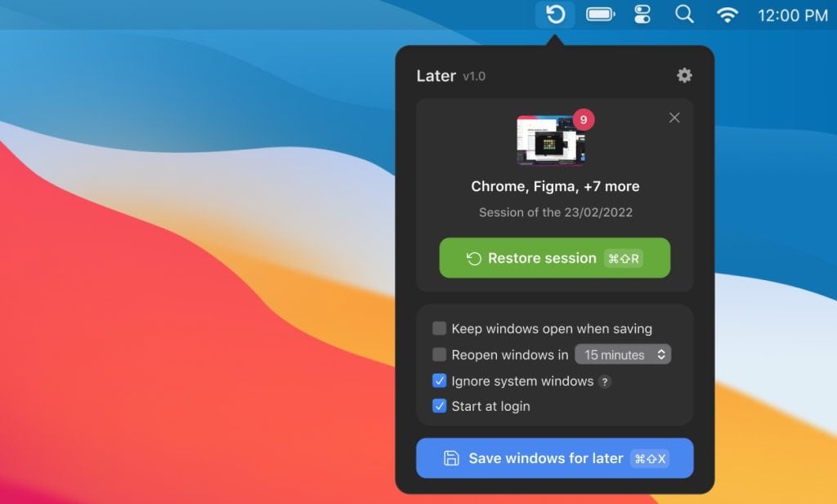Click the "Chrome, Figma, +7 more" title
Screen dimensions: 837x504
click(555, 186)
